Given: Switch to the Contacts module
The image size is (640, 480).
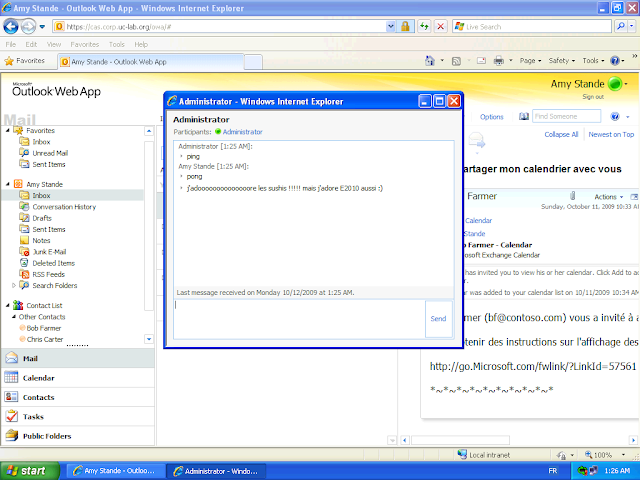Looking at the screenshot, I should [78, 397].
